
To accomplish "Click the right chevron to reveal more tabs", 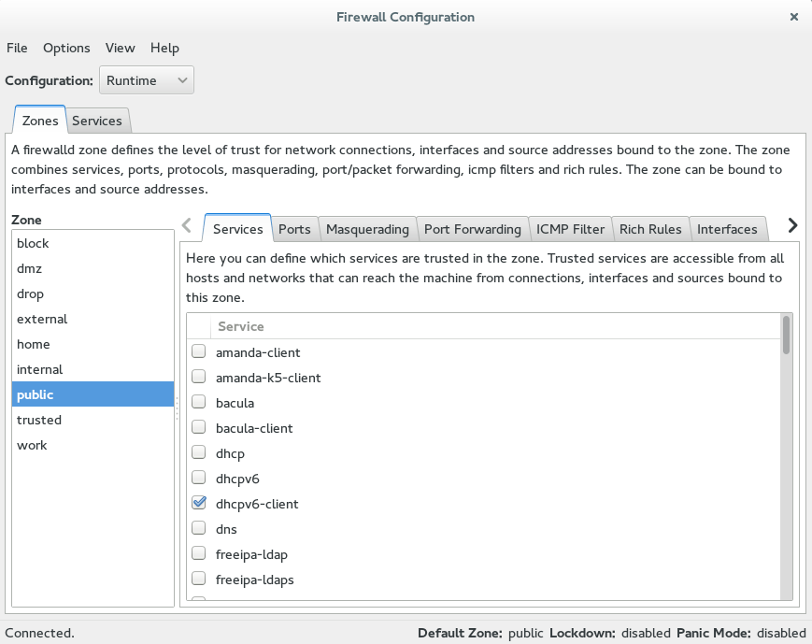I will pos(791,225).
